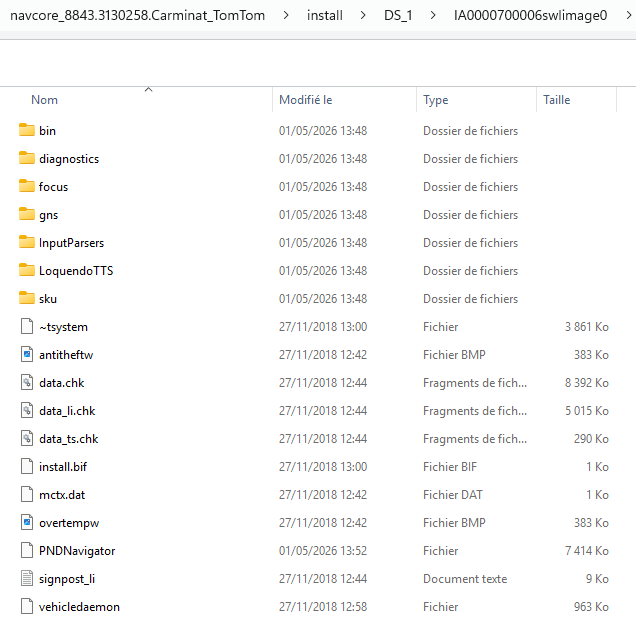
Task: Select the file name install.bif
Action: click(63, 467)
